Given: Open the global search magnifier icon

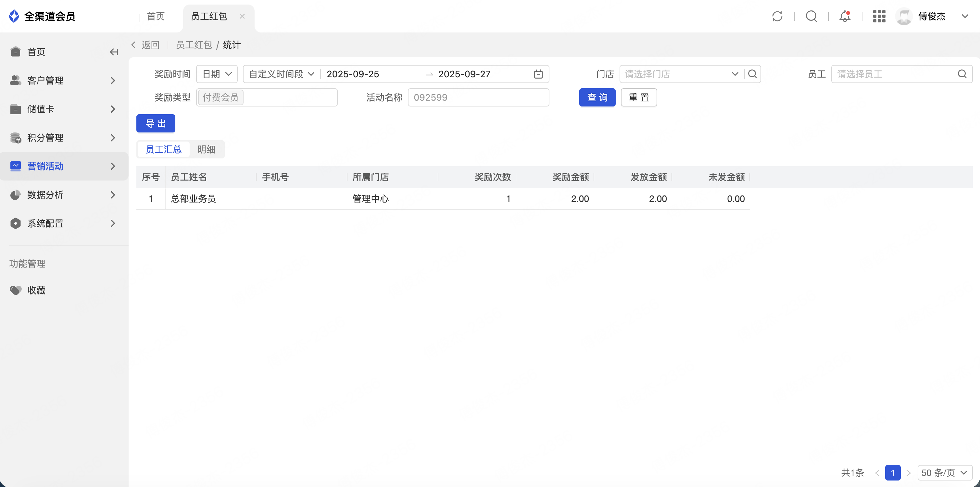Looking at the screenshot, I should (x=811, y=16).
